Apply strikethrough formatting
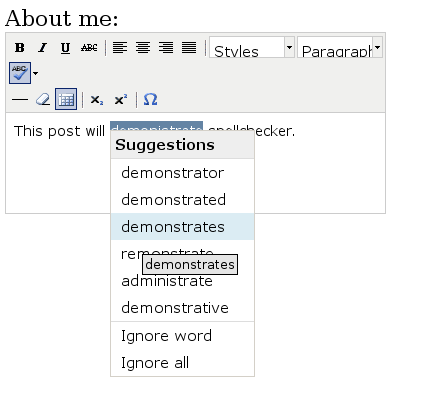Viewport: 447px width, 405px height. (89, 48)
